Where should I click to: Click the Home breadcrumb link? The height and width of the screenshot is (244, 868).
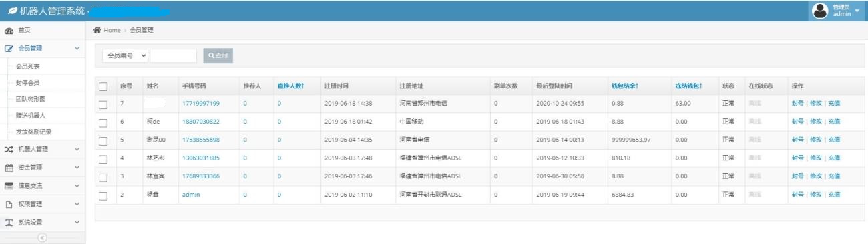112,30
